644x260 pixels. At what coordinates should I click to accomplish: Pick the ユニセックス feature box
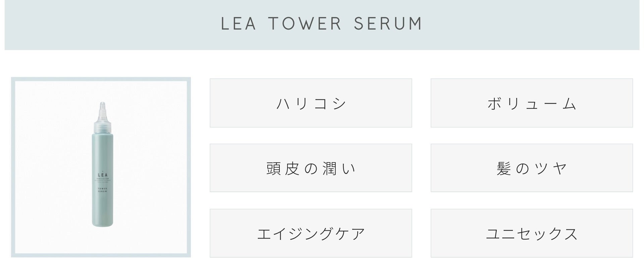(532, 233)
